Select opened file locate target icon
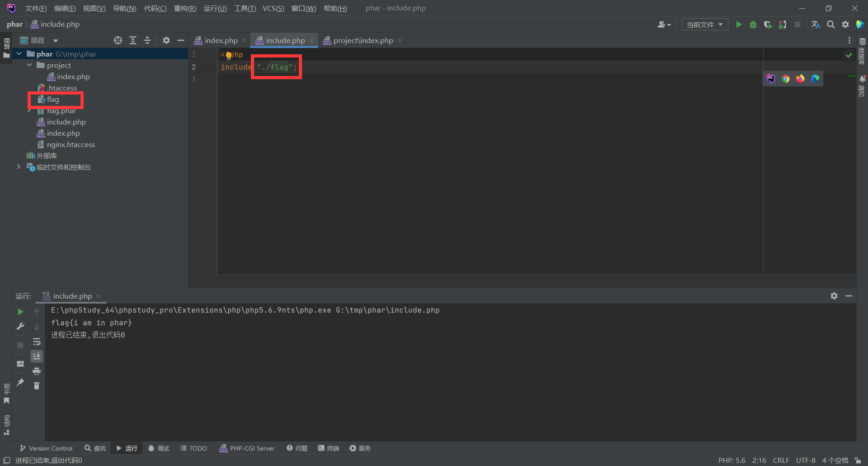The image size is (868, 466). point(118,40)
